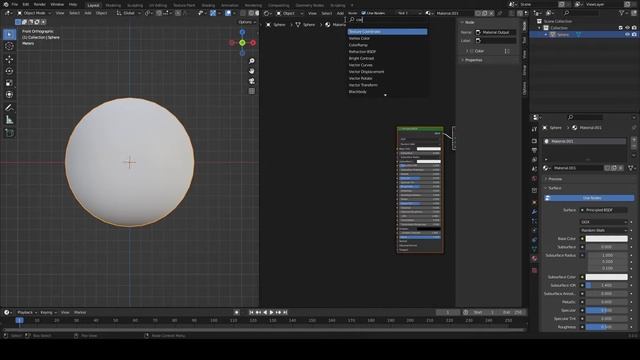Expand the Preview panel in material properties
This screenshot has height=360, width=640.
[554, 179]
